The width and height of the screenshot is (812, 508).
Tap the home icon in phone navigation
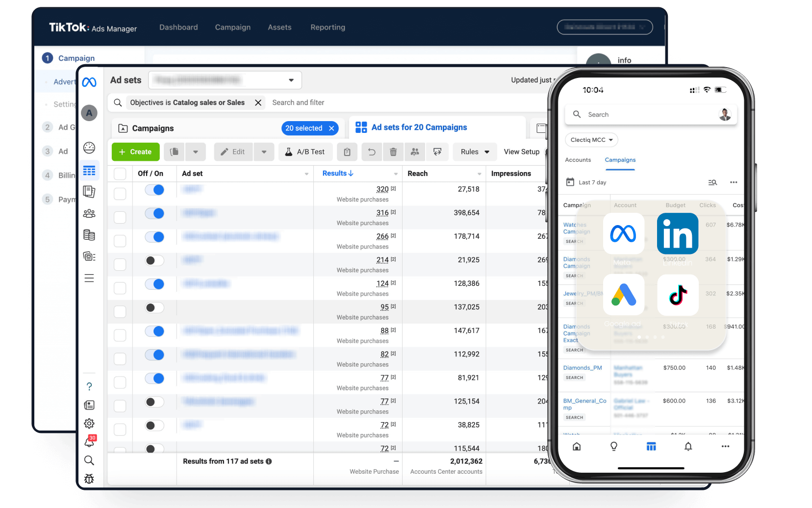coord(577,446)
